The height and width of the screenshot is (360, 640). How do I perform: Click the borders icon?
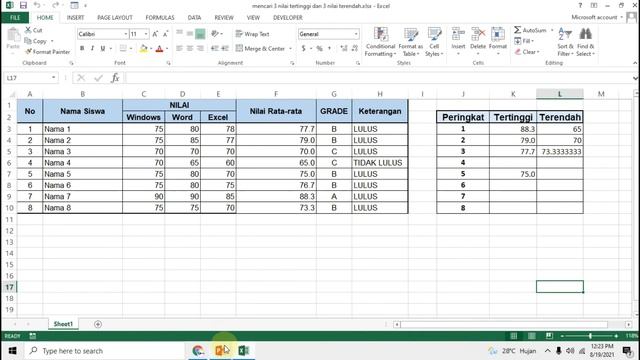click(x=123, y=49)
